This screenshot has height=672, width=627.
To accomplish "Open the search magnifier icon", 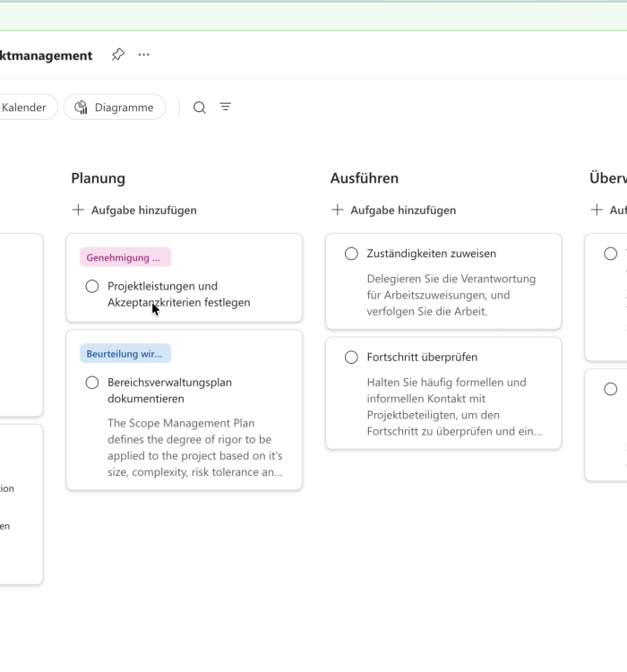I will tap(199, 108).
